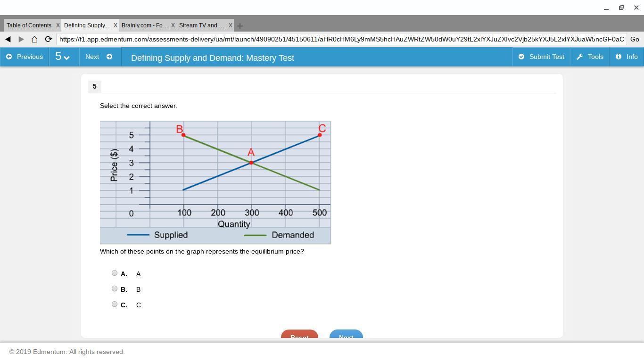
Task: Click point A on the graph
Action: click(251, 163)
